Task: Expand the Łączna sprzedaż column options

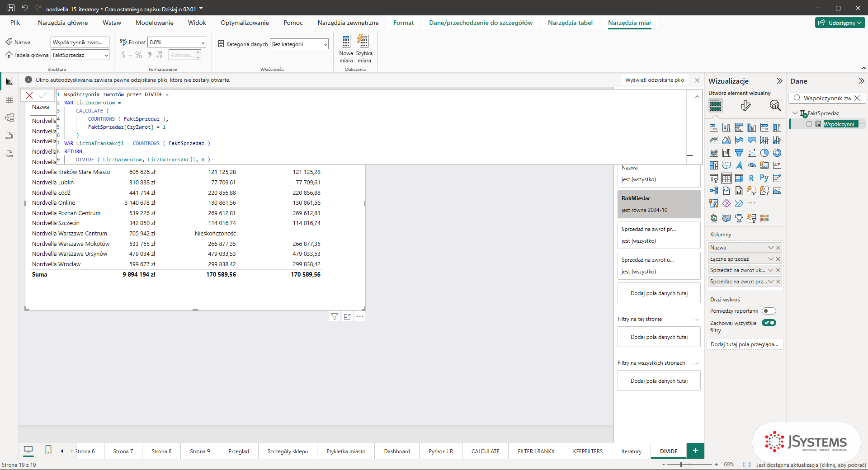Action: (x=771, y=259)
